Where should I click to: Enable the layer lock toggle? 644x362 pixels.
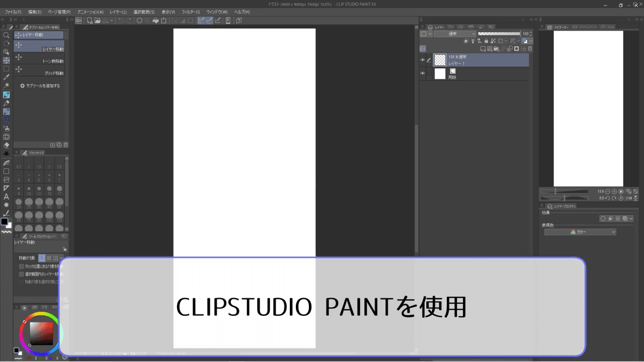[487, 41]
